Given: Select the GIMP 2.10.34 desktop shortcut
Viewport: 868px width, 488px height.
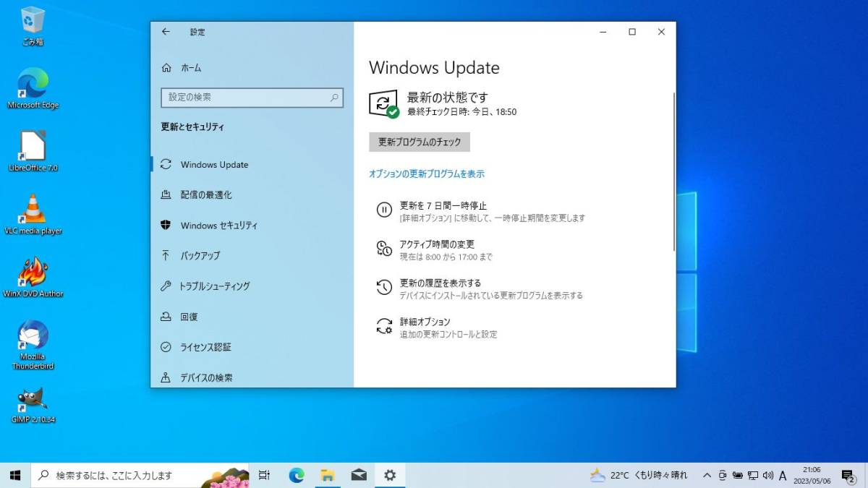Looking at the screenshot, I should pos(33,406).
